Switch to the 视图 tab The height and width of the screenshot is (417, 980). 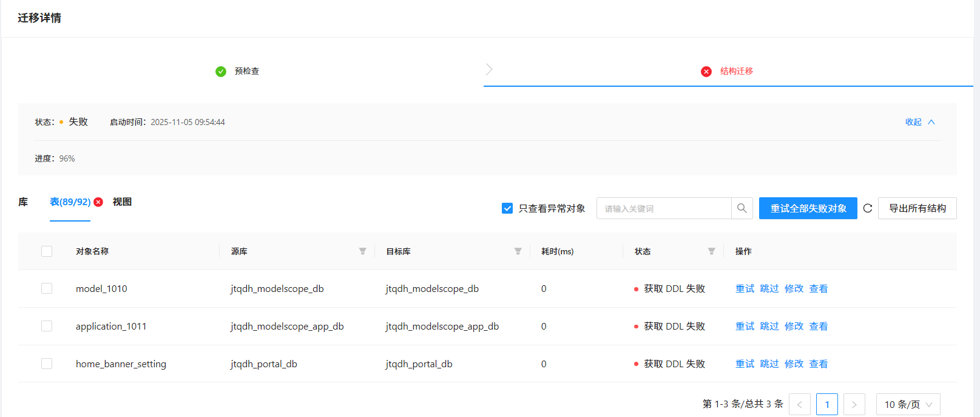122,202
